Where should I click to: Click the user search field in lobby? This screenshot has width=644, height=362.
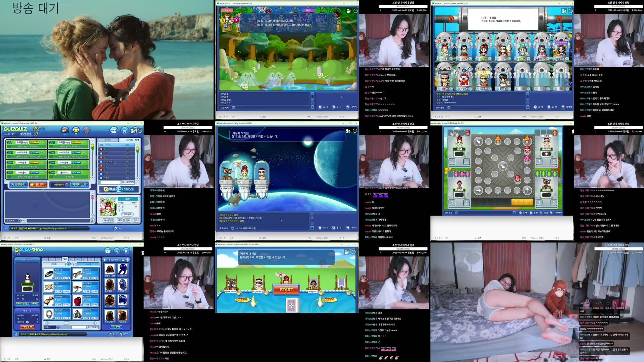[110, 182]
